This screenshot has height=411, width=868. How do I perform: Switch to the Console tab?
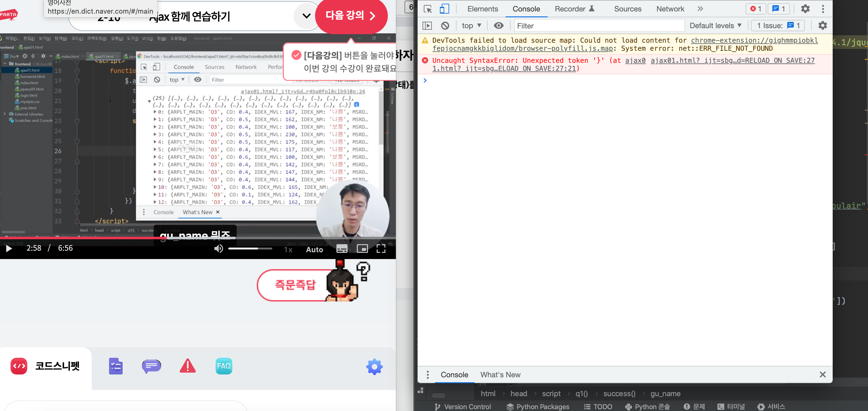coord(526,9)
